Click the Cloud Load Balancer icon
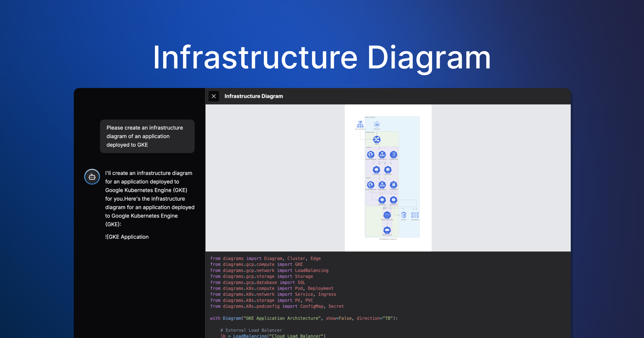 [360, 124]
